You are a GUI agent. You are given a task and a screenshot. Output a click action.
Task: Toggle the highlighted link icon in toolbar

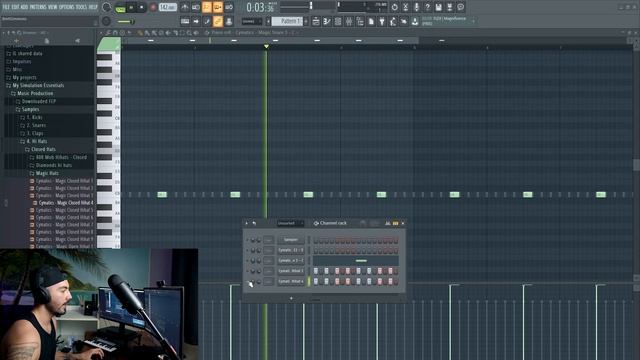pyautogui.click(x=218, y=21)
